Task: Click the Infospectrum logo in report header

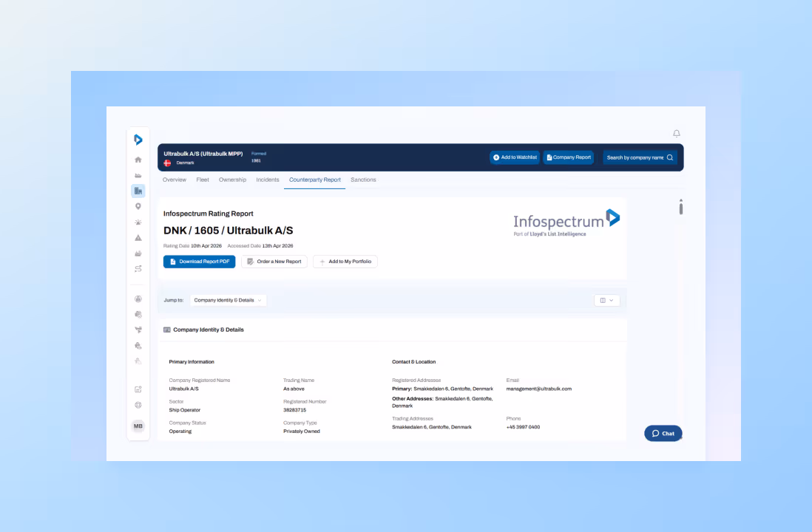Action: coord(566,223)
